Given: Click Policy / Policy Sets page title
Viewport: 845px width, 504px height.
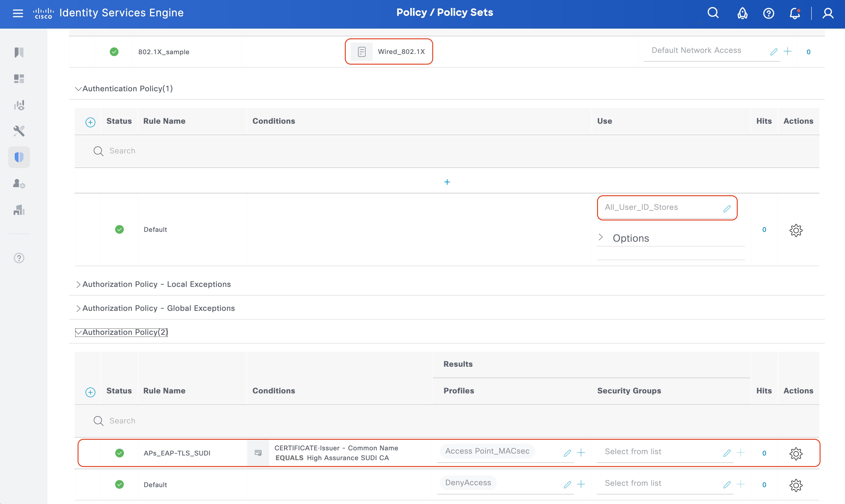Looking at the screenshot, I should click(x=445, y=13).
